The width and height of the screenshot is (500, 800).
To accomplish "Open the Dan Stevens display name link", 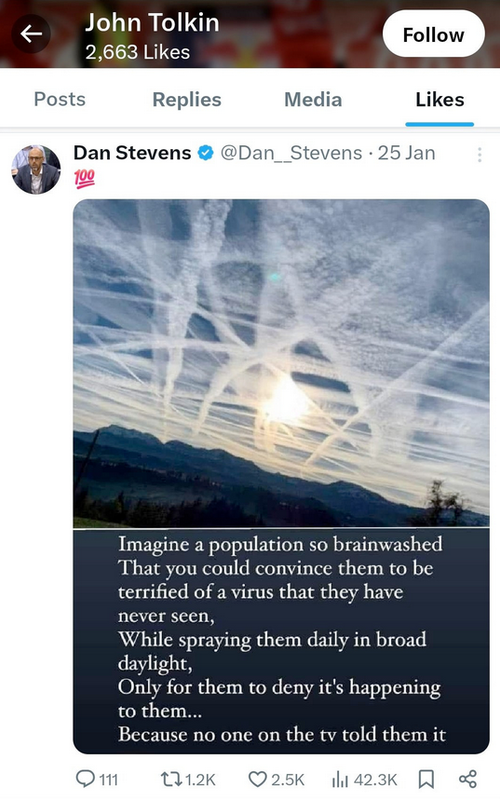I will point(132,153).
